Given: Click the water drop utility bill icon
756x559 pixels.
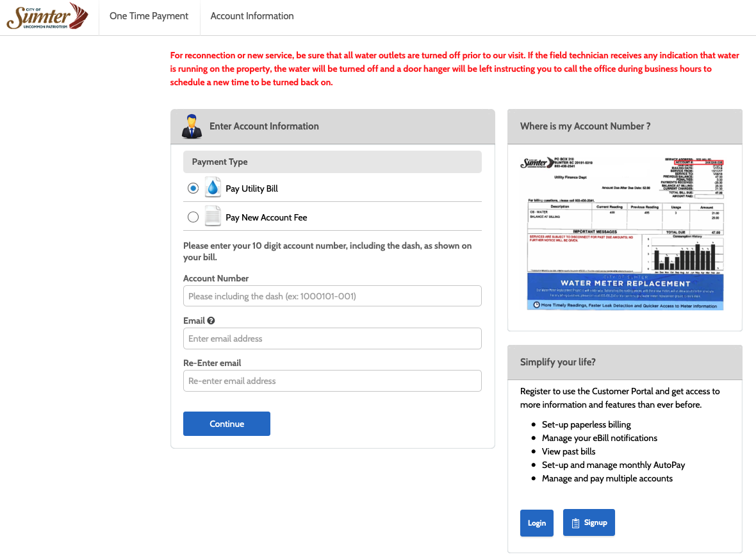Looking at the screenshot, I should [x=213, y=188].
